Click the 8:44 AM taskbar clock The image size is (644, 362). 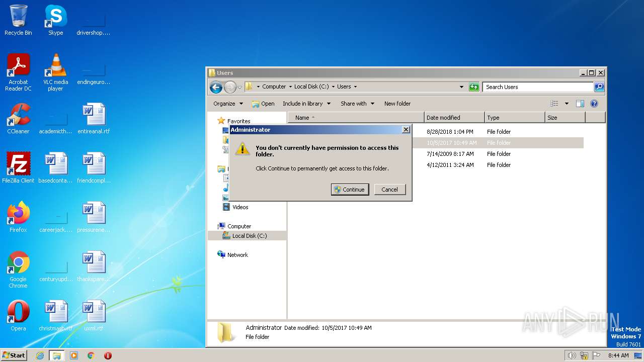618,355
